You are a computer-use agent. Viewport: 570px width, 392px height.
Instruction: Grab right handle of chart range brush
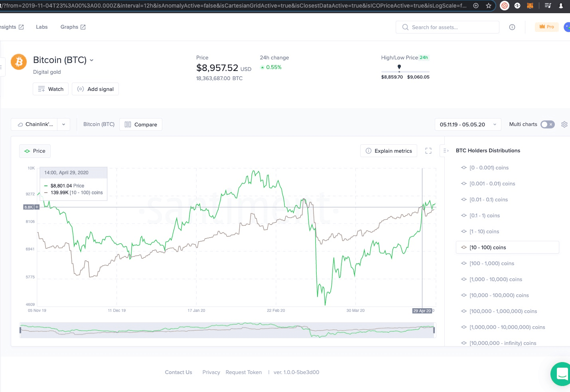tap(434, 330)
